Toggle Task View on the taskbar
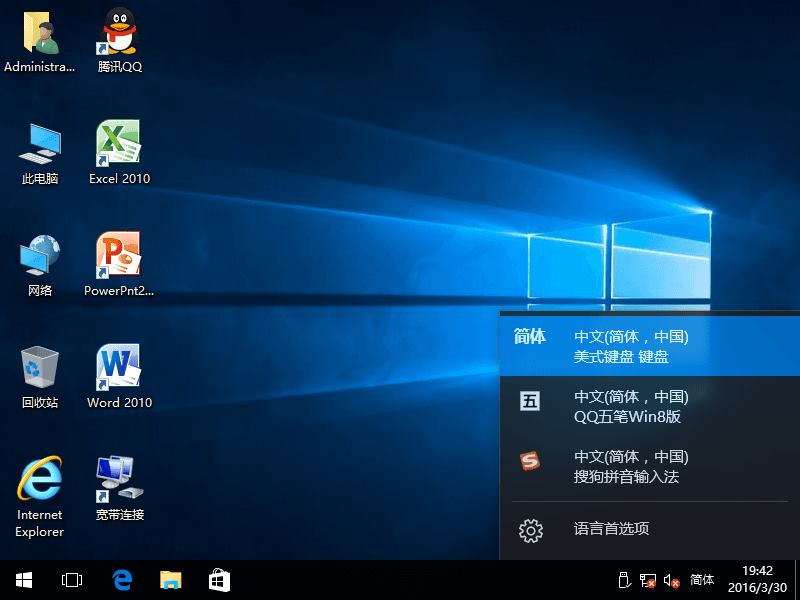800x600 pixels. point(71,578)
